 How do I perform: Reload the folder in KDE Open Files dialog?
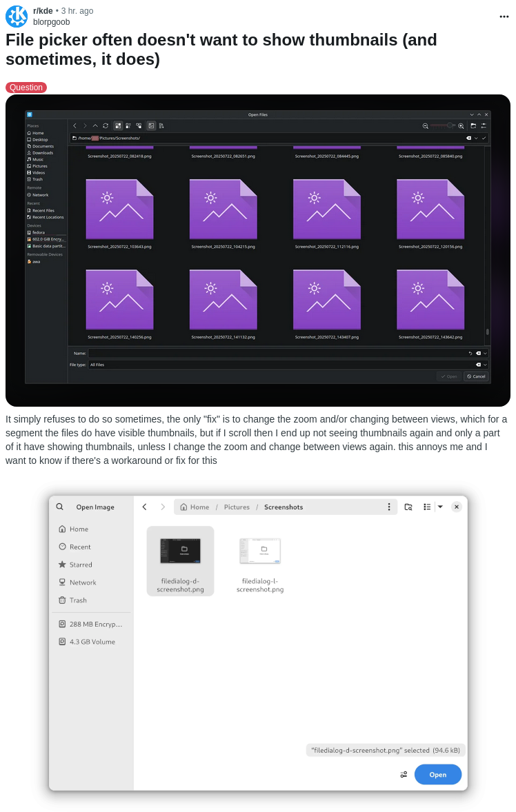pyautogui.click(x=106, y=126)
